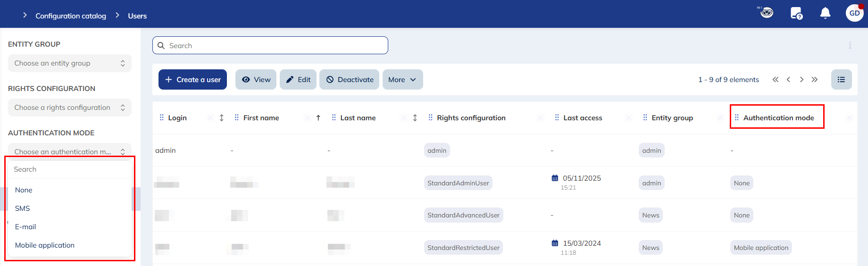Click the mascot assistant icon in header

point(767,13)
